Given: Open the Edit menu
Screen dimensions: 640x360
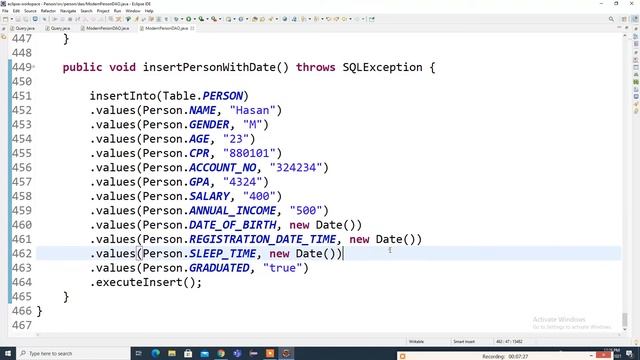Looking at the screenshot, I should pyautogui.click(x=16, y=11).
